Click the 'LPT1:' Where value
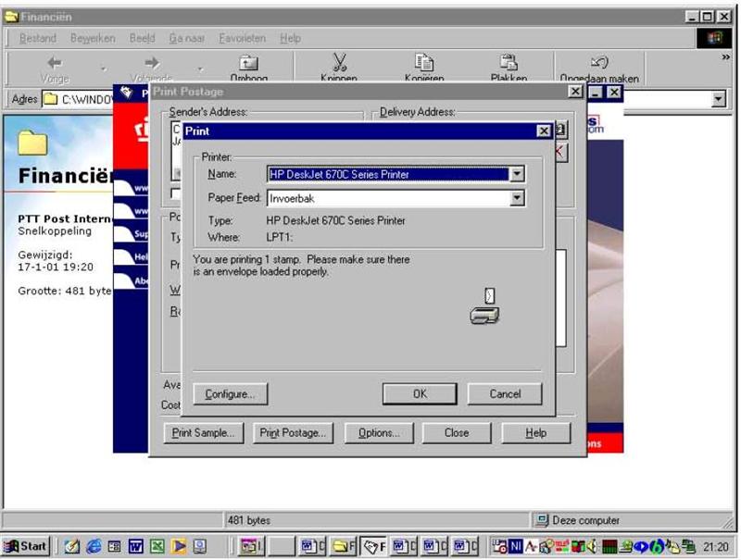Image resolution: width=741 pixels, height=560 pixels. [279, 237]
